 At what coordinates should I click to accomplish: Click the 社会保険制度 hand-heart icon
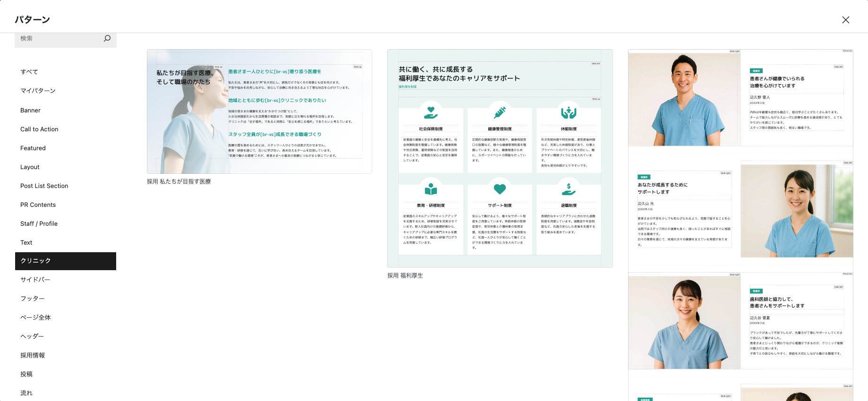(x=431, y=112)
